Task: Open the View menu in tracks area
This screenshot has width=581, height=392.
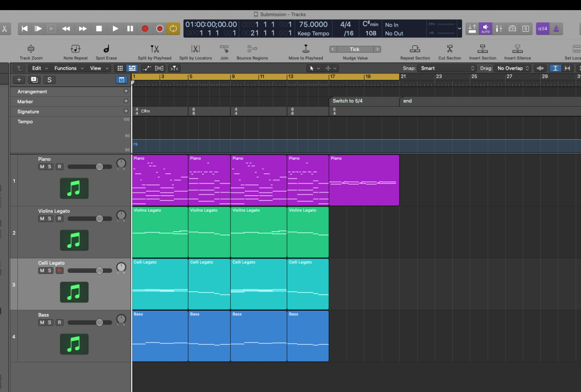Action: [98, 68]
